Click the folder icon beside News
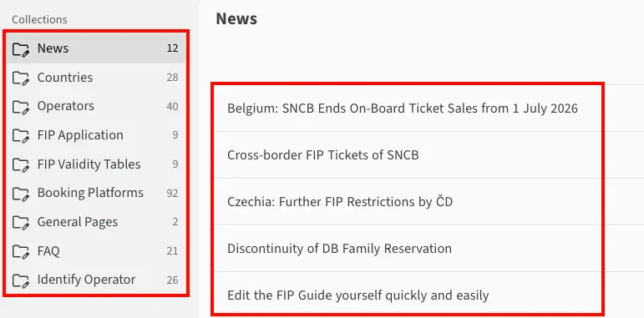 click(21, 49)
